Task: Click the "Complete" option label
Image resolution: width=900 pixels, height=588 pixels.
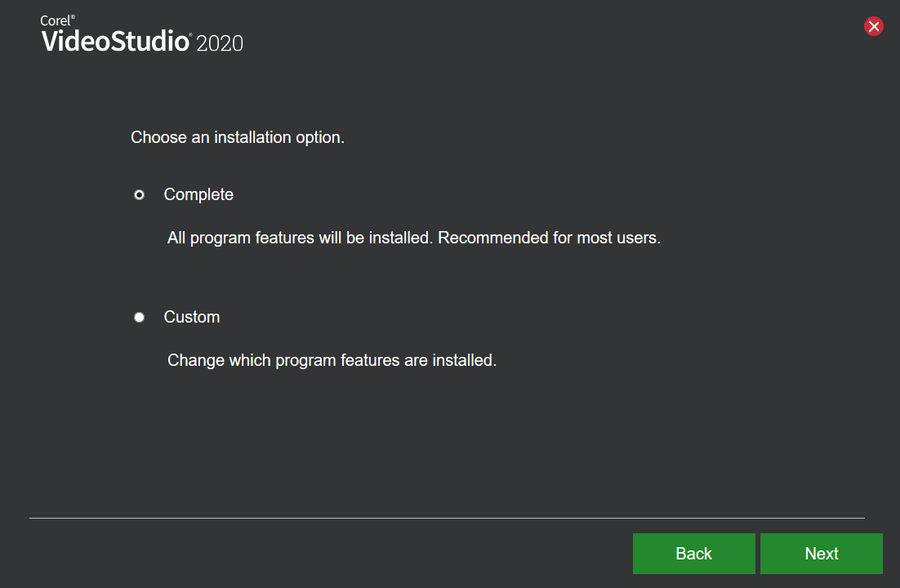Action: [x=198, y=194]
